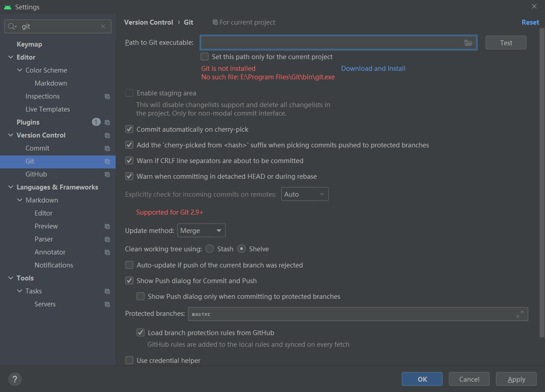Viewport: 545px width, 392px height.
Task: Click the project-level icon beside GitHub
Action: coord(107,174)
